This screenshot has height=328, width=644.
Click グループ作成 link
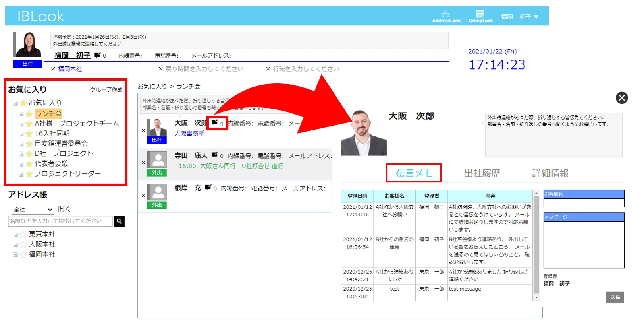click(x=106, y=90)
